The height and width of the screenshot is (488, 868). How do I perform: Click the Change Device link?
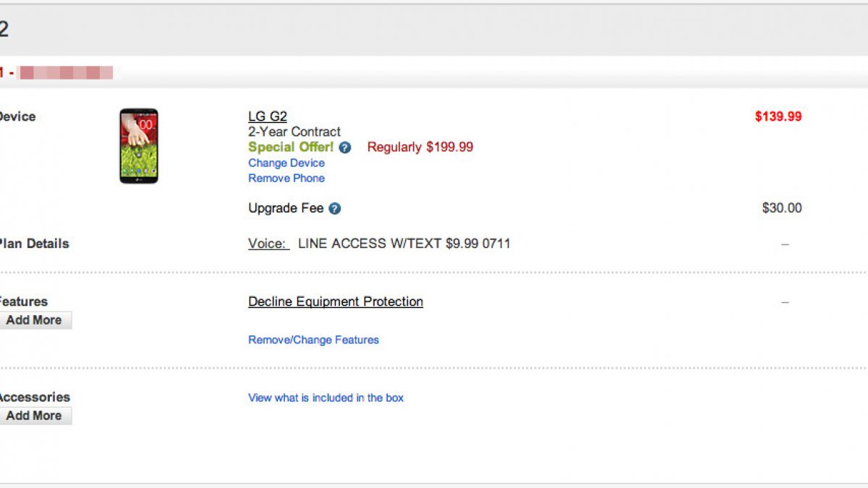coord(286,163)
